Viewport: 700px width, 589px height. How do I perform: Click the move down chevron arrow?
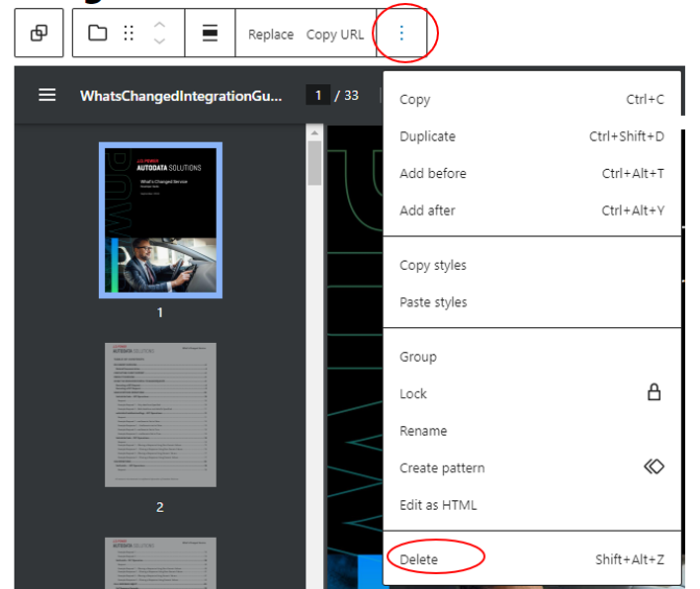(159, 42)
